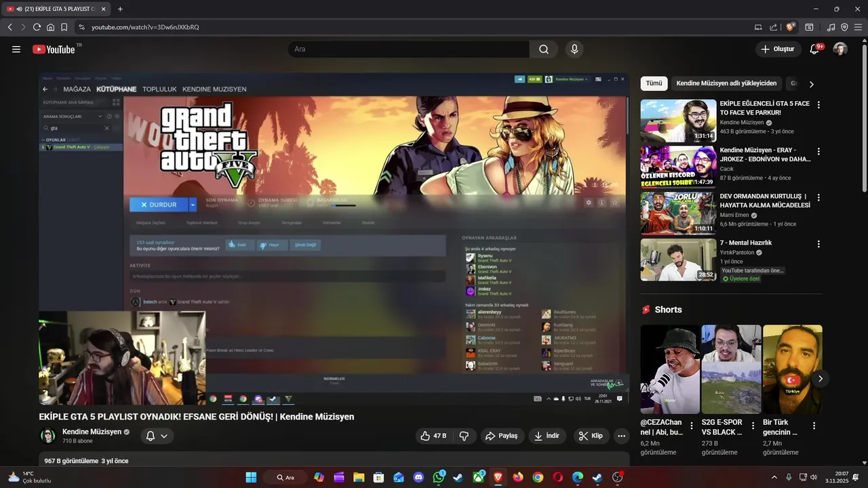Open the browser main menu
Screen dimensions: 868x488
(x=858, y=27)
